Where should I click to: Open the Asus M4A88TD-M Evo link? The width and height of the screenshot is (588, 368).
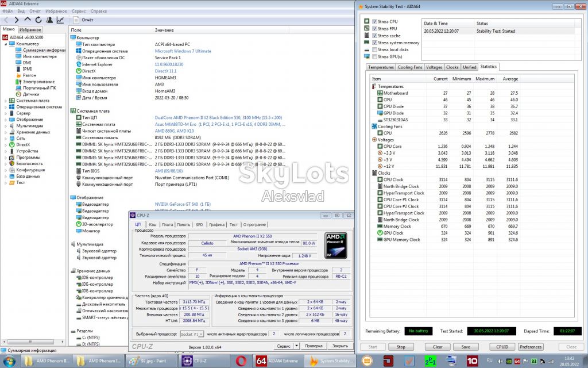pos(220,124)
